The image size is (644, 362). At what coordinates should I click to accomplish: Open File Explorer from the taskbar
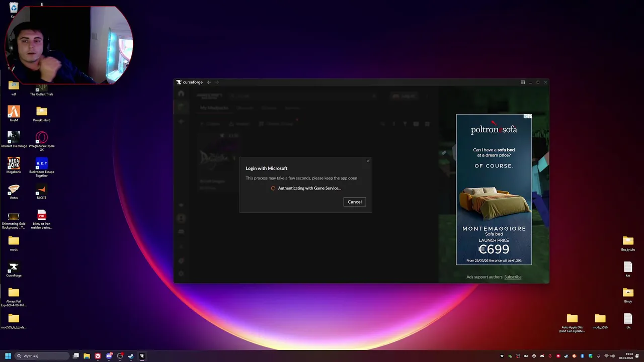pyautogui.click(x=87, y=356)
